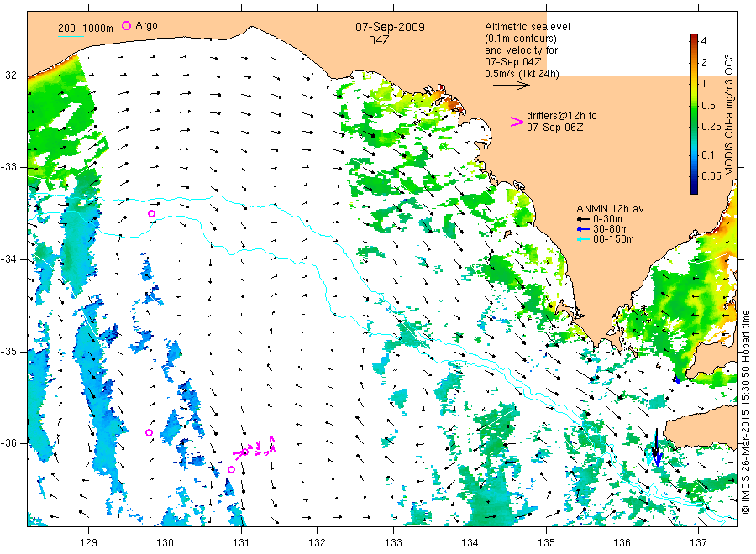Click the IMOS copyright timestamp text
Image resolution: width=756 pixels, height=554 pixels.
745,412
